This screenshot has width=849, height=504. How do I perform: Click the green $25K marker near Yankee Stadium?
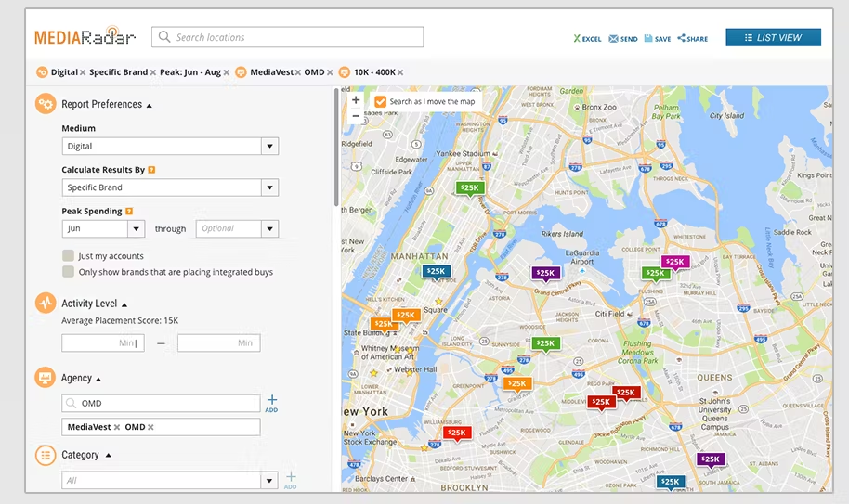coord(470,188)
